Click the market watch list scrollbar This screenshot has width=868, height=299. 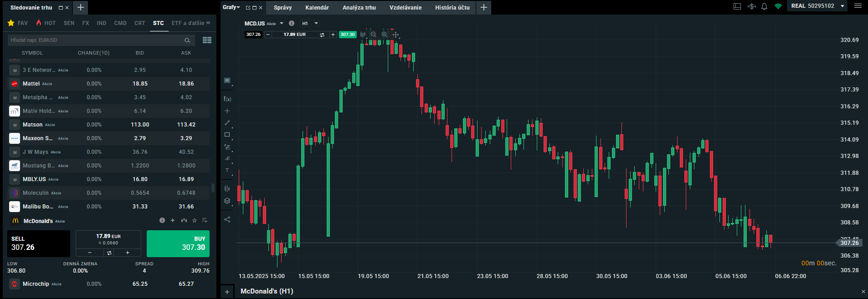point(213,188)
